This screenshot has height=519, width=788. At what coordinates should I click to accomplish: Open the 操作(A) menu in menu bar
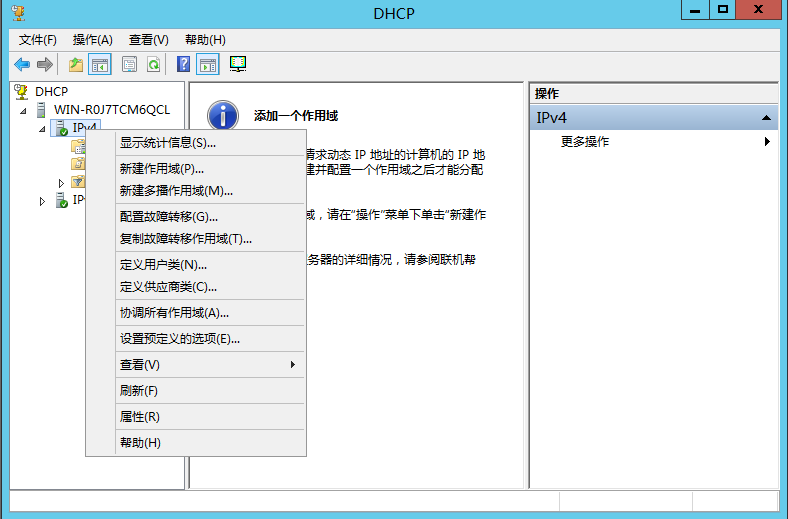click(92, 40)
